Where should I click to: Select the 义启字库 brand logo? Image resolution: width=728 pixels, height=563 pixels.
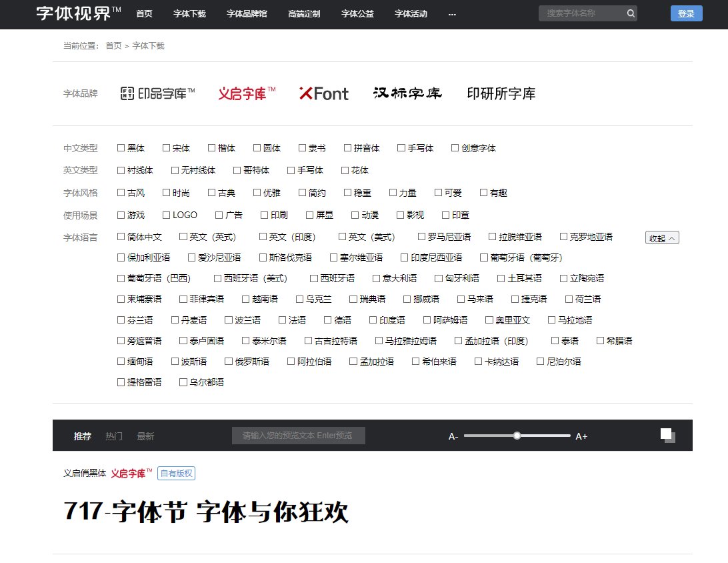[x=245, y=93]
